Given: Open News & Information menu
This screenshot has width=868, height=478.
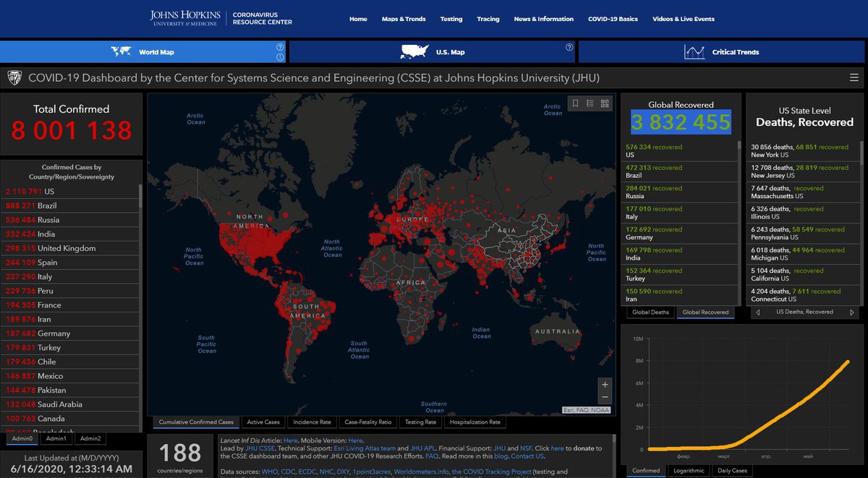Looking at the screenshot, I should coord(544,19).
